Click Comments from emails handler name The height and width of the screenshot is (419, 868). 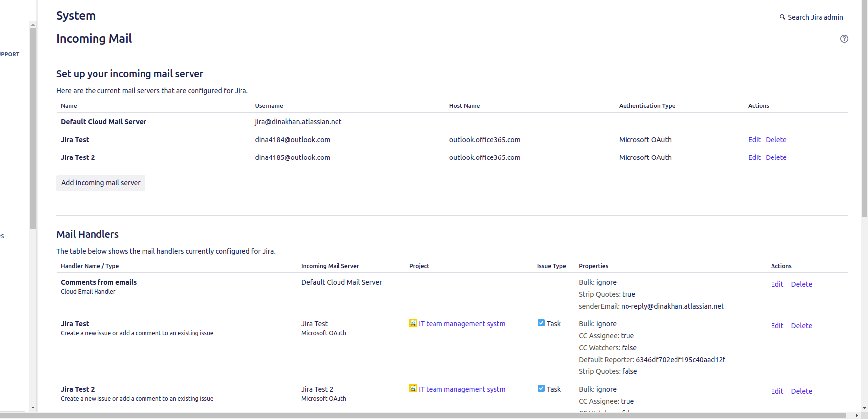coord(98,282)
